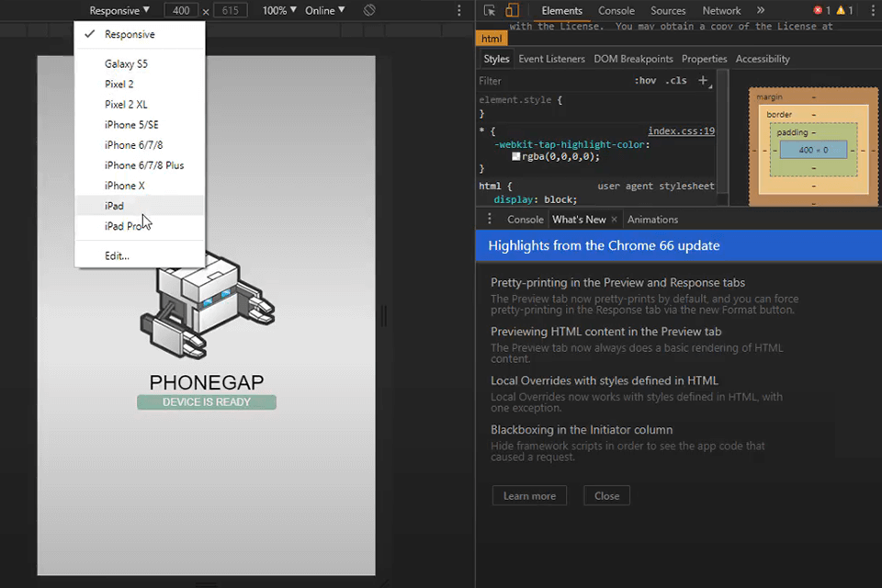Choose Galaxy S5 from the device list
This screenshot has height=588, width=882.
(x=140, y=63)
